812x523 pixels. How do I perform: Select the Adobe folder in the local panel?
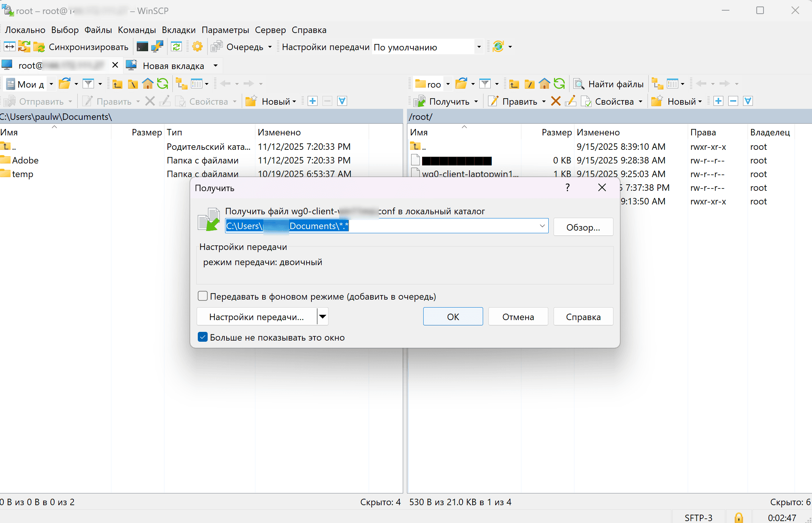[x=25, y=160]
